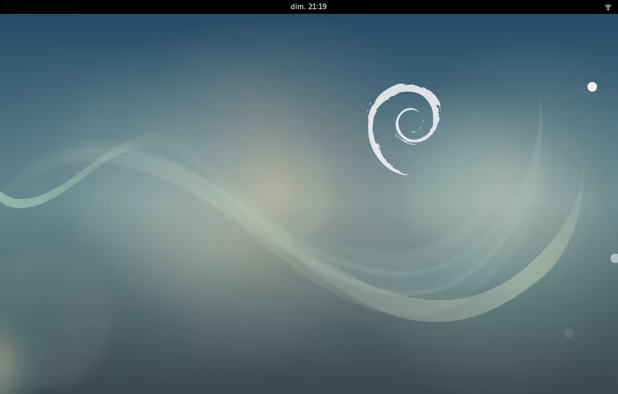Open the Wi-Fi network status icon
Viewport: 618px width, 394px height.
tap(608, 7)
